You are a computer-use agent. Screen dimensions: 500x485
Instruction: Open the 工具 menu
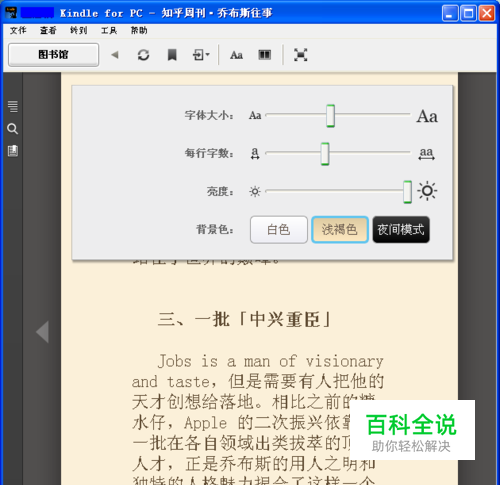109,31
